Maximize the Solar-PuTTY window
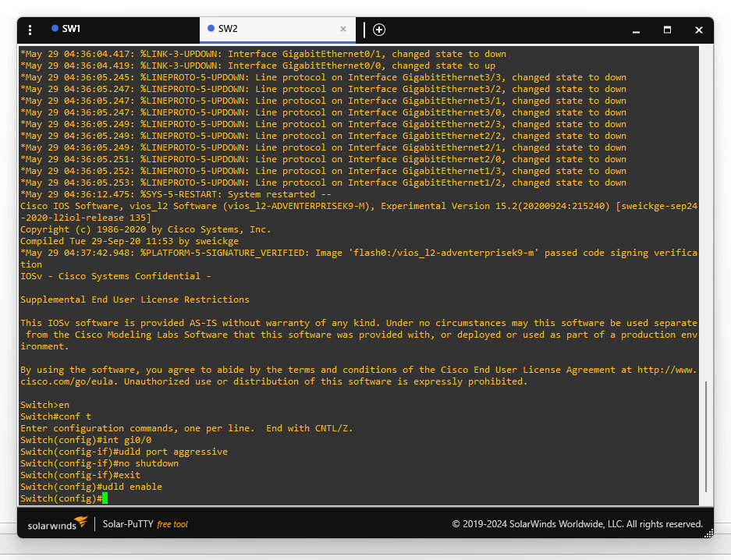The image size is (731, 560). tap(667, 30)
